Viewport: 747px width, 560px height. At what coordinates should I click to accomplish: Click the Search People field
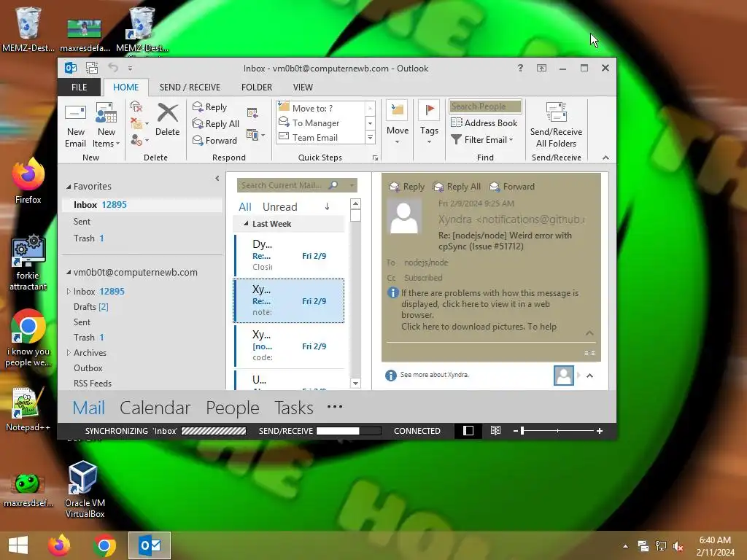click(x=485, y=106)
